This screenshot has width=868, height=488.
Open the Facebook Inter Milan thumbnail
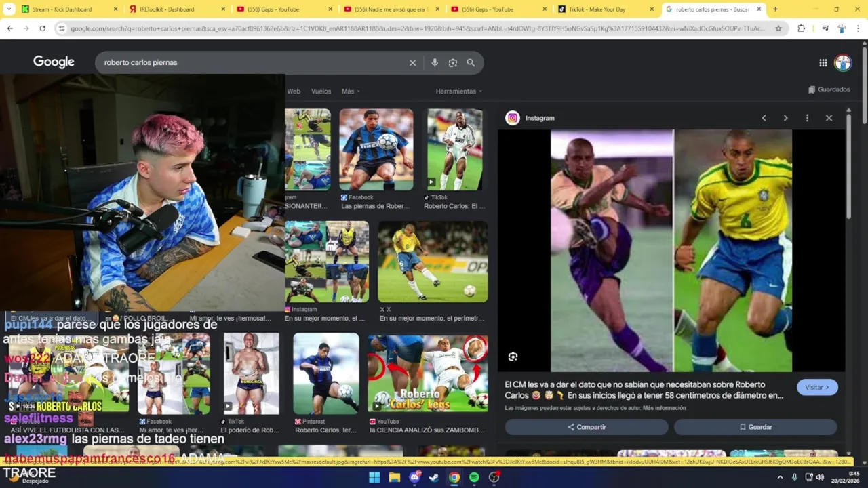coord(376,150)
